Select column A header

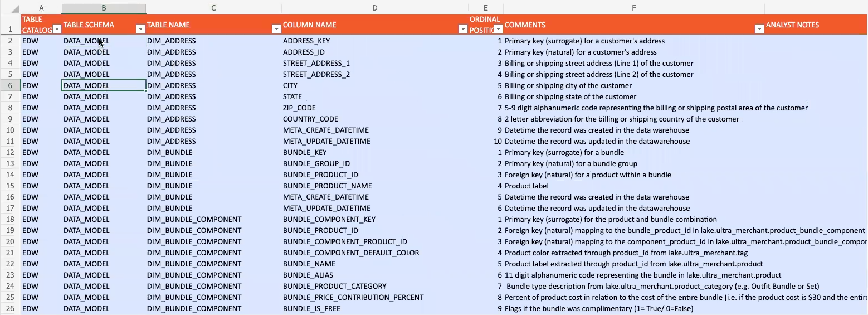[x=41, y=8]
